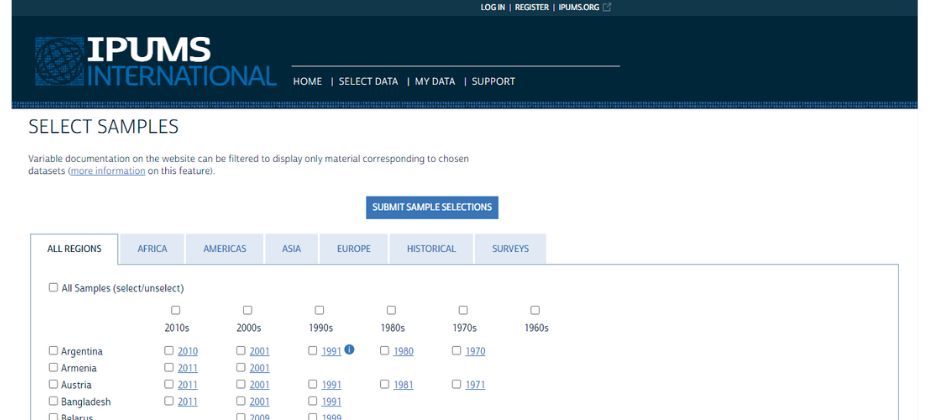The image size is (930, 420).
Task: Check the 2010s decade column checkbox
Action: [176, 310]
